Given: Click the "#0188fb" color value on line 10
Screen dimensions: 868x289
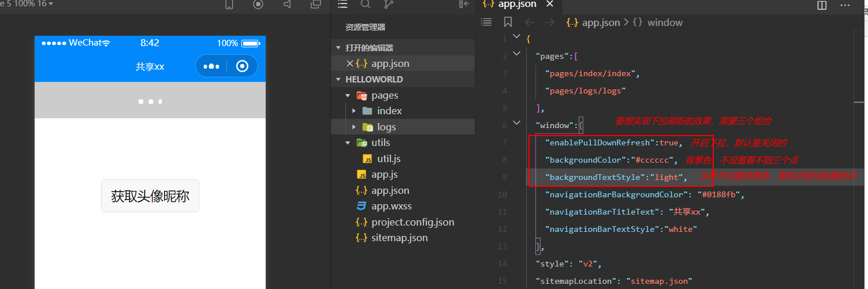Looking at the screenshot, I should [x=718, y=194].
